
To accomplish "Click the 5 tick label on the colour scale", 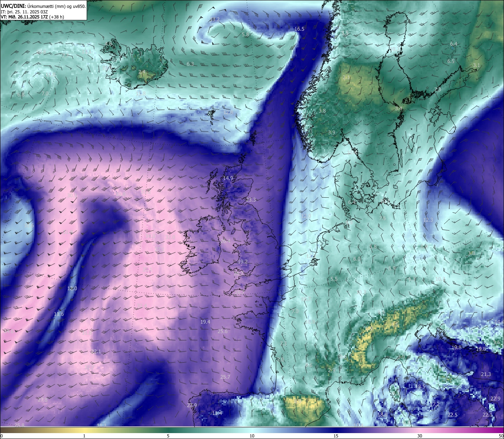I will coord(168,436).
